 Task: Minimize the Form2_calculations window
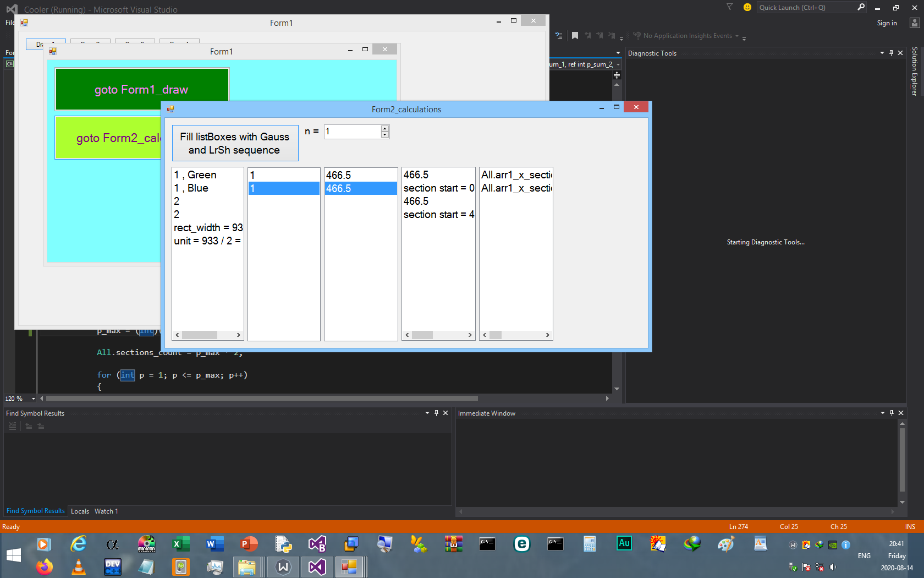click(602, 108)
